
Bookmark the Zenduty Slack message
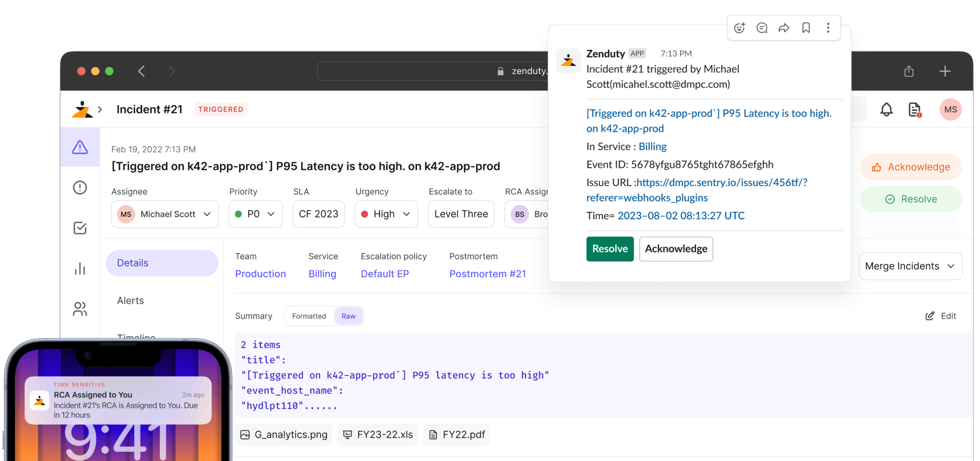[x=806, y=28]
